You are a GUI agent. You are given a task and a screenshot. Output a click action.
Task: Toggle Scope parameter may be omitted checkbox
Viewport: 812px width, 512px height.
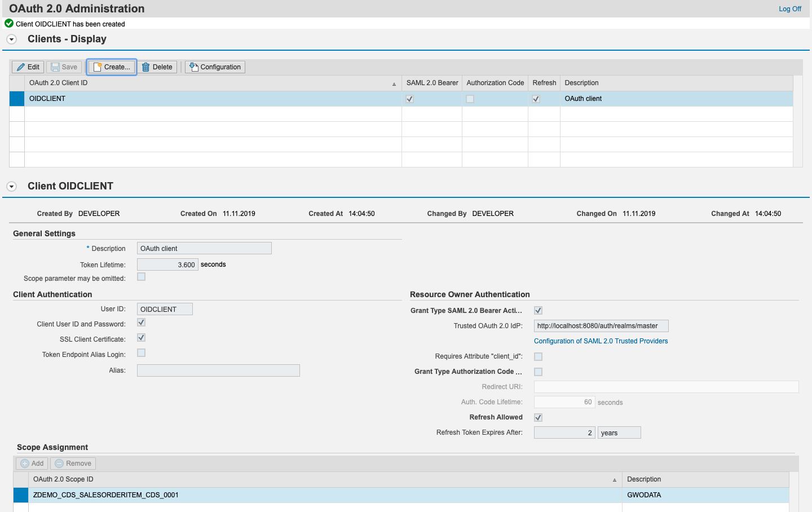pos(142,277)
